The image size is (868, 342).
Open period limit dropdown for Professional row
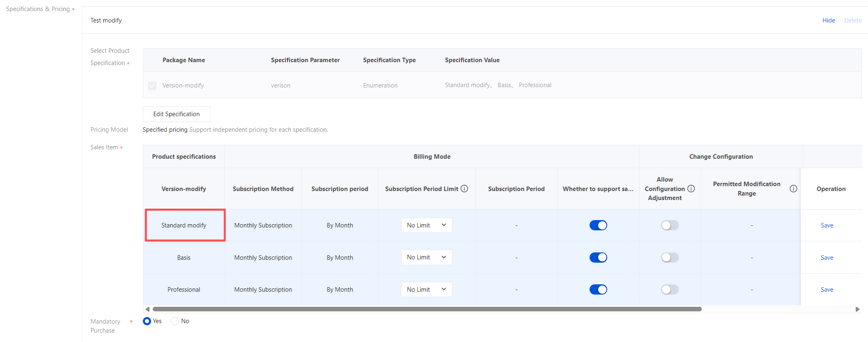pos(427,290)
